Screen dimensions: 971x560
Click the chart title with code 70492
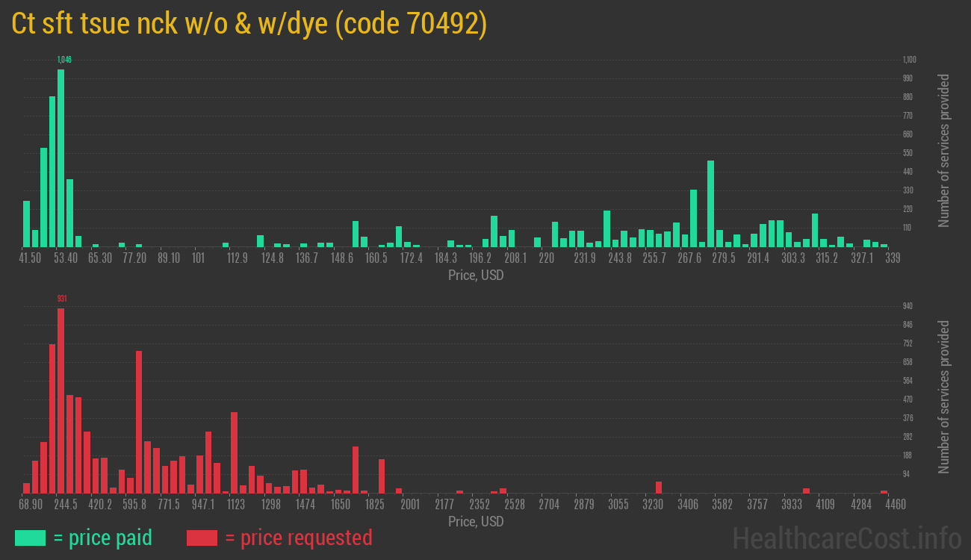click(x=249, y=24)
